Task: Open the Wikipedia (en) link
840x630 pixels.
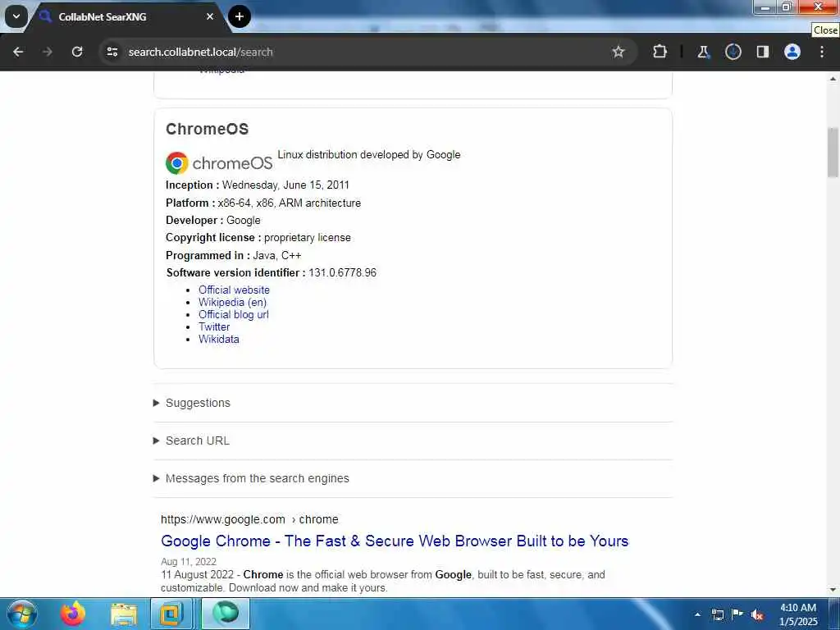Action: pyautogui.click(x=232, y=302)
